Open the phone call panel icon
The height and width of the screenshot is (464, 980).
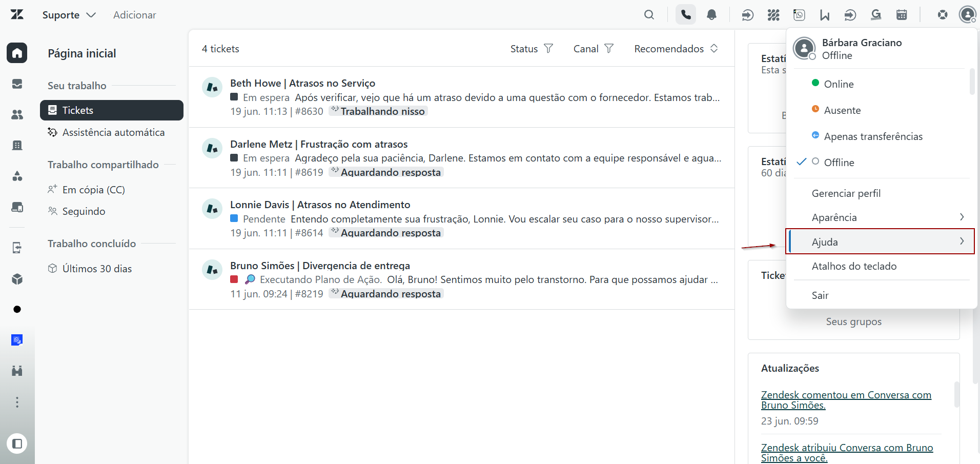coord(686,15)
